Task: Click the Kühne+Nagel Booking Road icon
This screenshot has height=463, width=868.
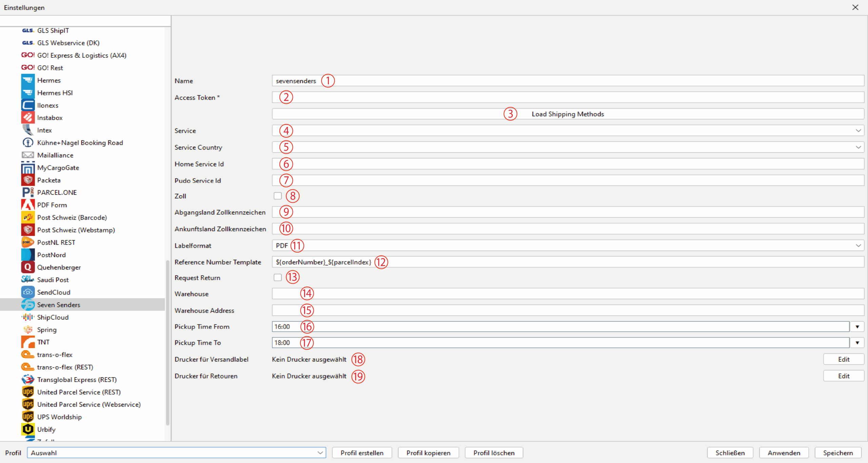Action: pos(28,143)
